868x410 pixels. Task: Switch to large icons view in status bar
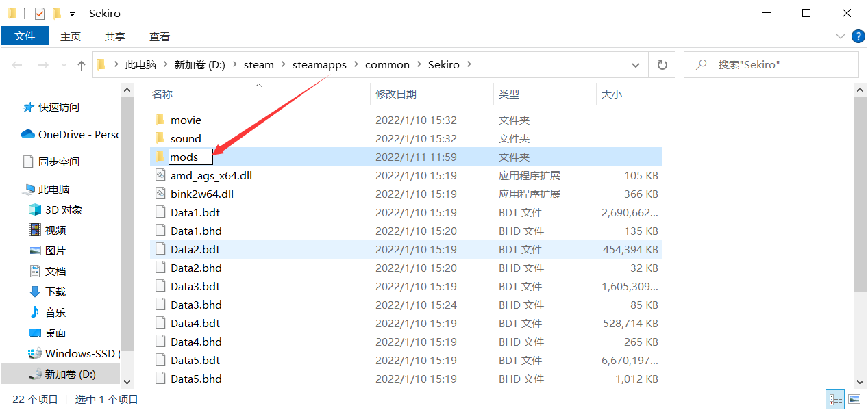click(x=854, y=399)
